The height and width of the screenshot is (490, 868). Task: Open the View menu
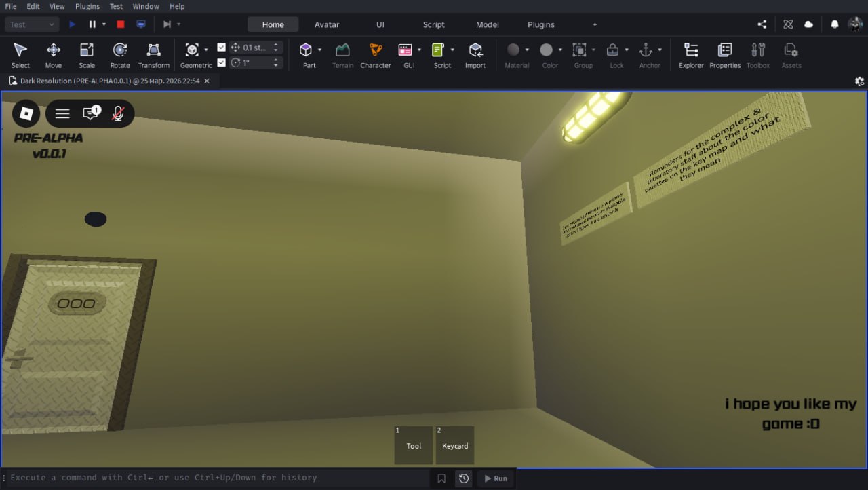[x=57, y=6]
